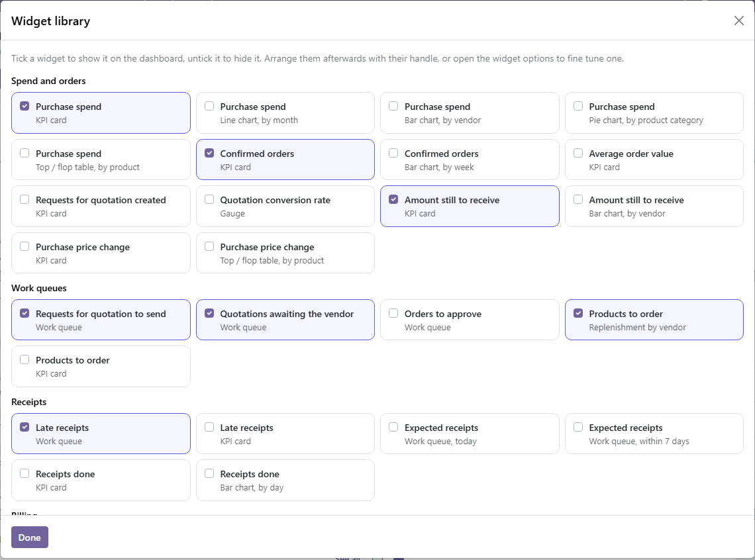The height and width of the screenshot is (560, 755).
Task: Enable Quotation conversion rate gauge
Action: tap(209, 200)
